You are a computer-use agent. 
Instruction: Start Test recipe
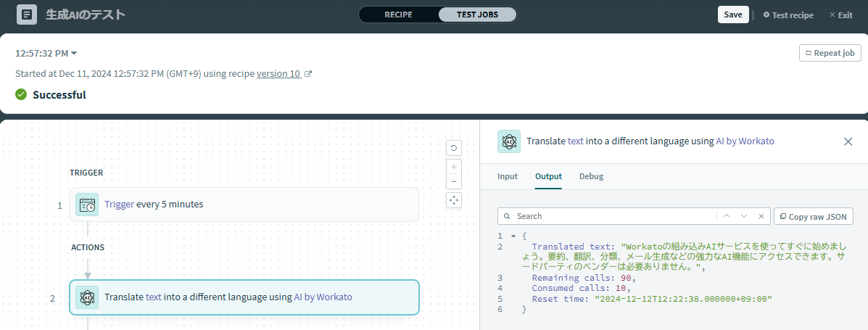(x=788, y=15)
